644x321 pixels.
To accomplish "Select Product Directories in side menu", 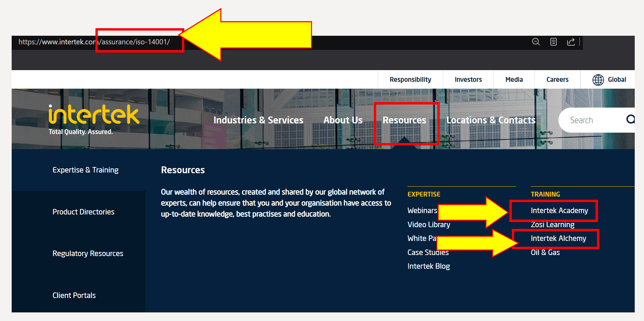I will coord(83,212).
